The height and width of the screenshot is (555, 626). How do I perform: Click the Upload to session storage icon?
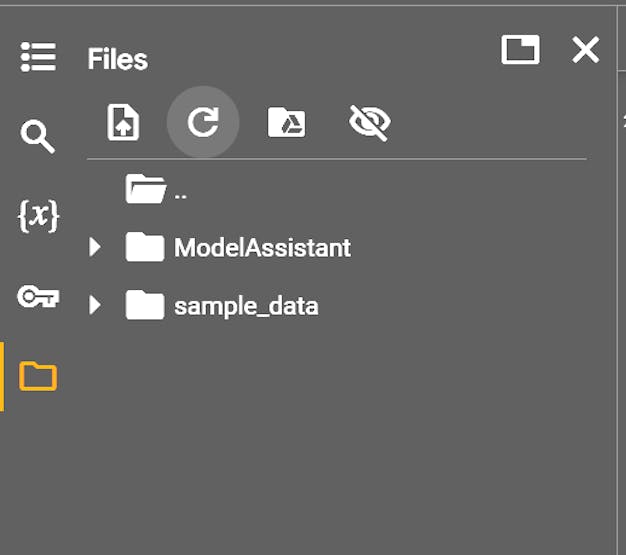click(x=123, y=123)
